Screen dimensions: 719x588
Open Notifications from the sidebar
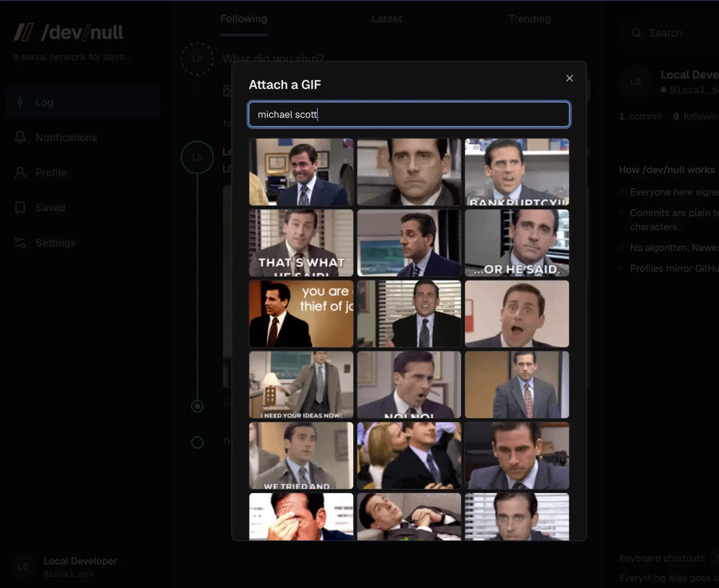pyautogui.click(x=83, y=138)
